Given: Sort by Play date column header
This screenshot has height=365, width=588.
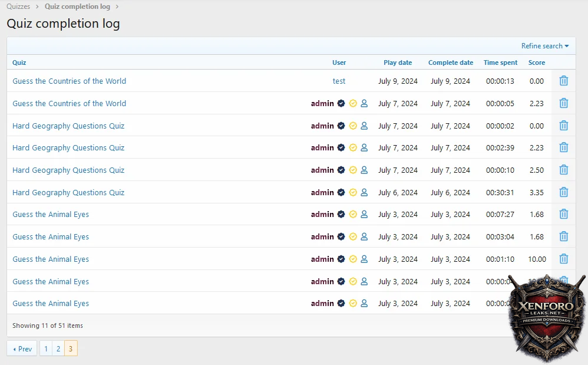Looking at the screenshot, I should coord(398,63).
